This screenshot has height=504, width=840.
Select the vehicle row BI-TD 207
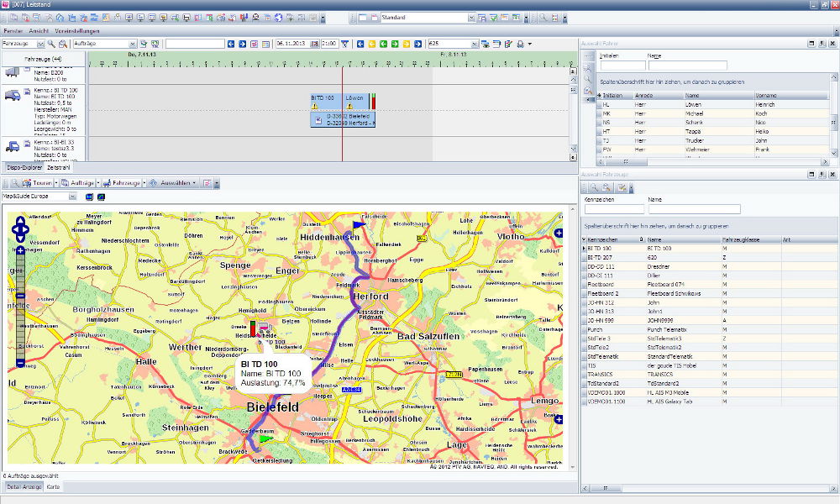click(x=707, y=258)
